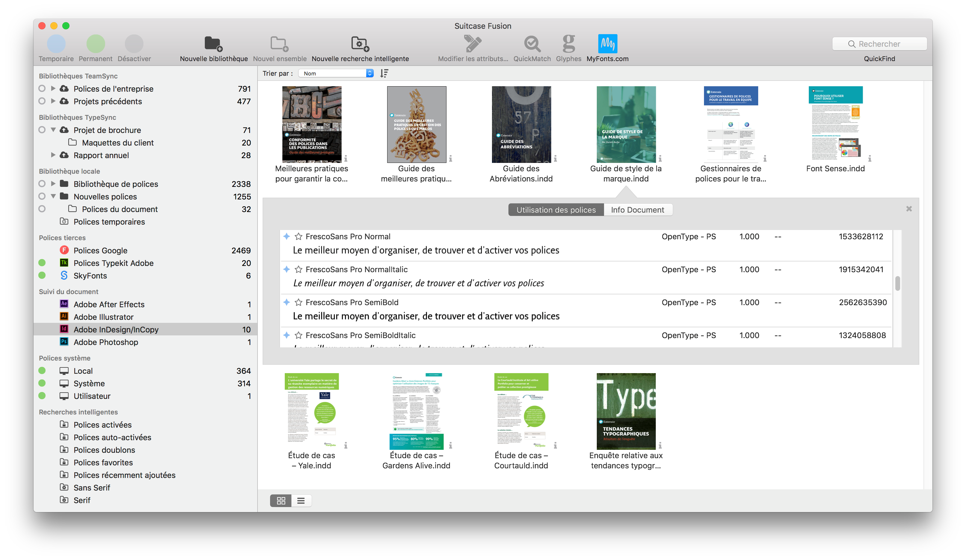Toggle the favorite star on FrescoSans Pro Normal
Screen dimensions: 966x560
[299, 237]
